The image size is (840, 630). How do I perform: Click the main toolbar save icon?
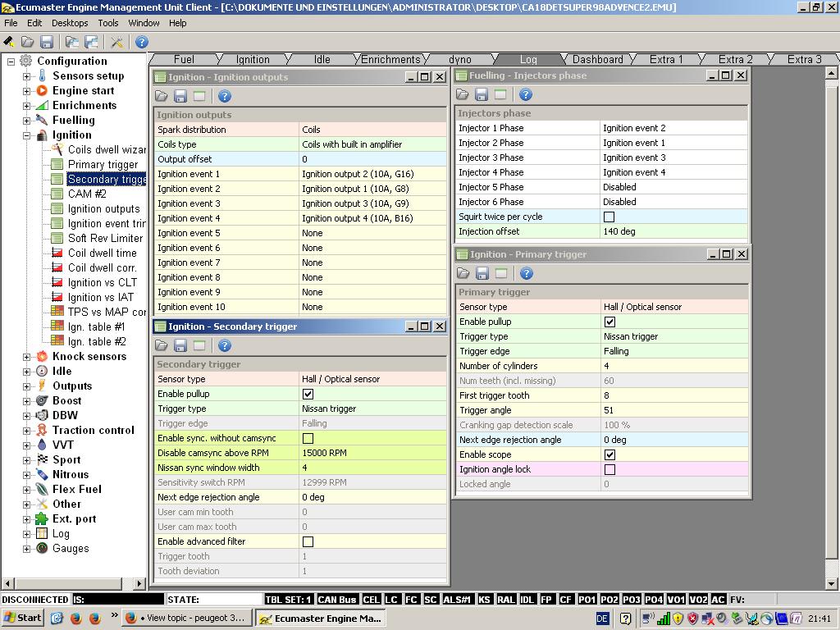(47, 42)
